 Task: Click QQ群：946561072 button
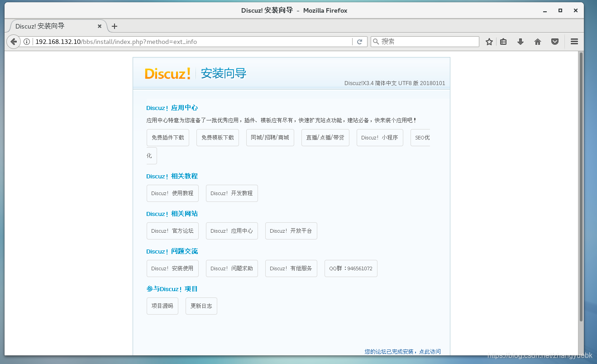point(351,268)
